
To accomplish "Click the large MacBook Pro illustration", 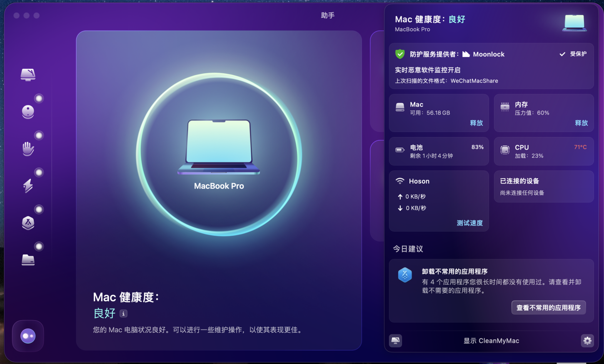I will pyautogui.click(x=219, y=147).
